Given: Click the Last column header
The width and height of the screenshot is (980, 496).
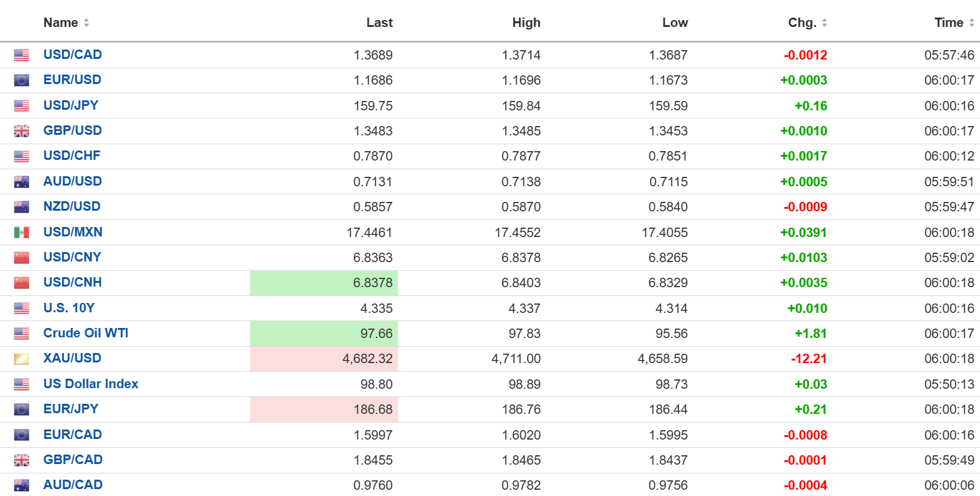Looking at the screenshot, I should point(379,23).
